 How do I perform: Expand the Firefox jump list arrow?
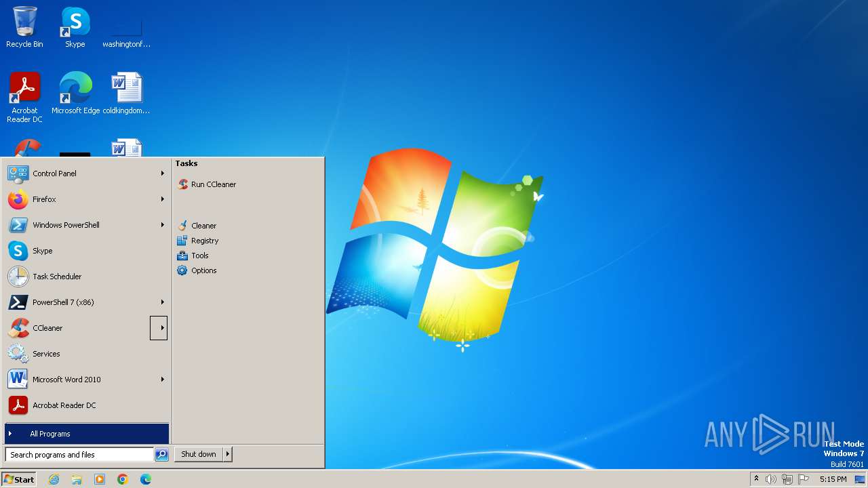coord(162,199)
